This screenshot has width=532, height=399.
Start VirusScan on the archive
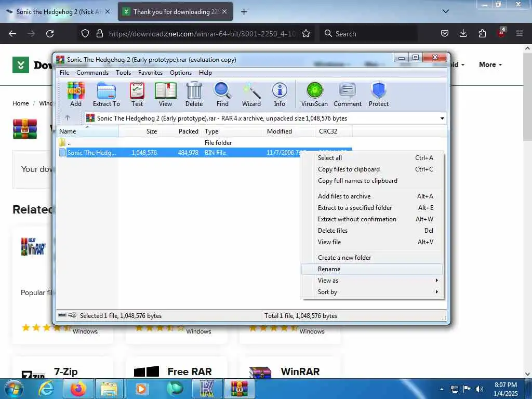pyautogui.click(x=314, y=95)
